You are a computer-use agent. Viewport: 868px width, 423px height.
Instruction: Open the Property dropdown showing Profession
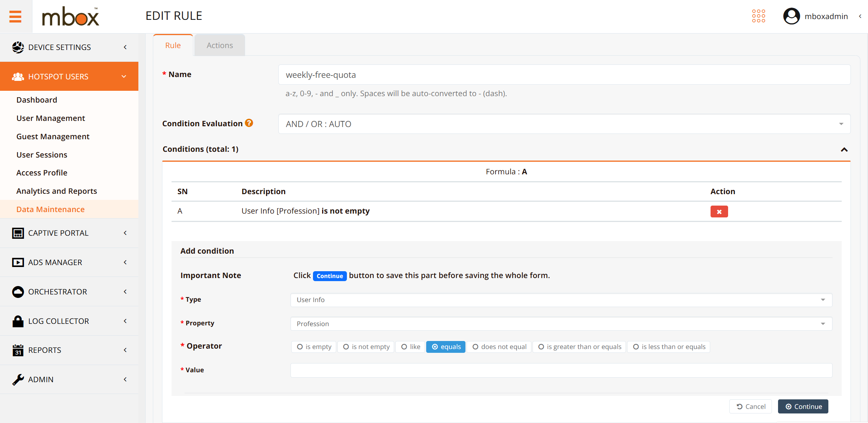(x=561, y=324)
